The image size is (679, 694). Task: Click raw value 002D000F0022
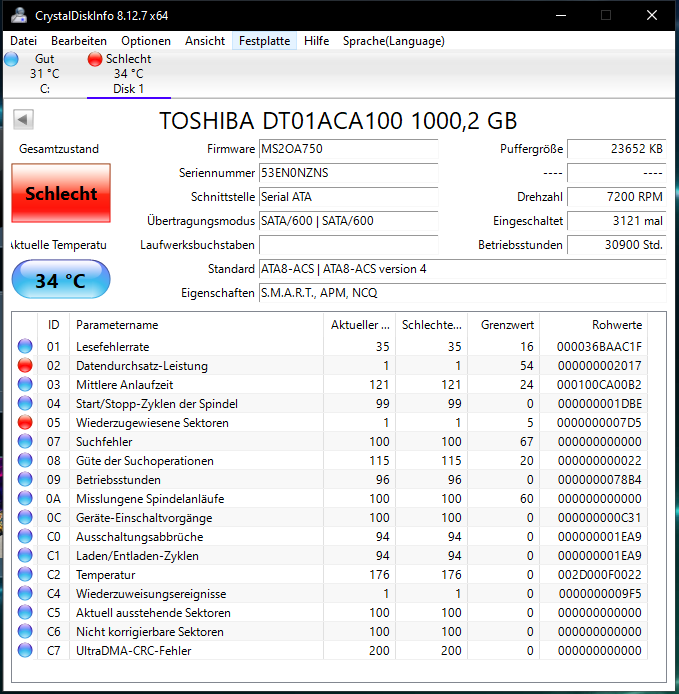point(599,574)
